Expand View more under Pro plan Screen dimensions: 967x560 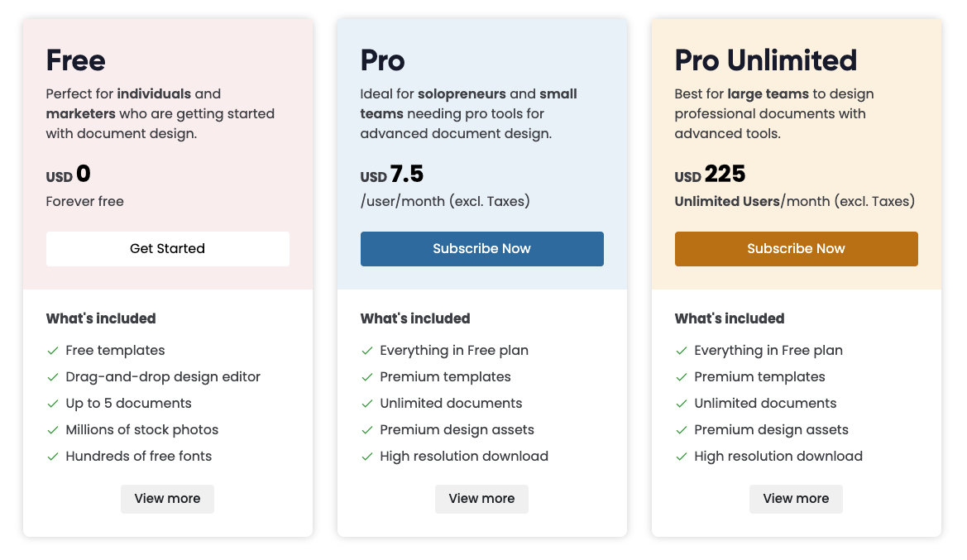(x=481, y=499)
